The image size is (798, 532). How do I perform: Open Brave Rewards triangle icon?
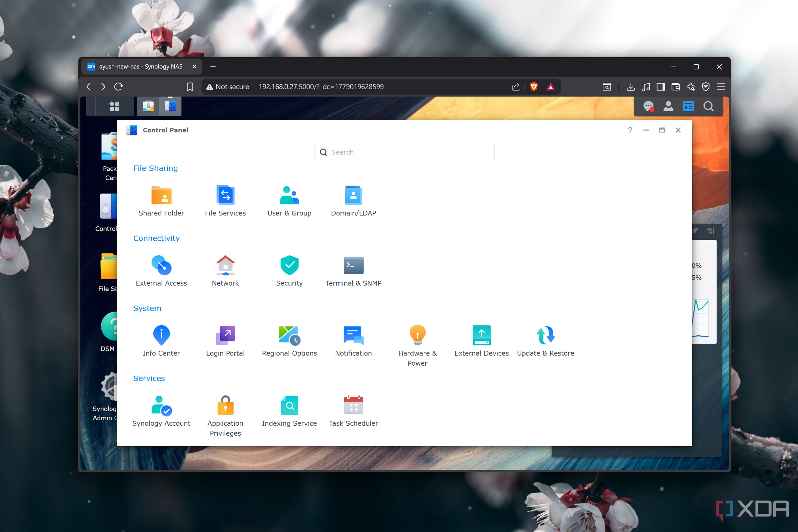551,87
